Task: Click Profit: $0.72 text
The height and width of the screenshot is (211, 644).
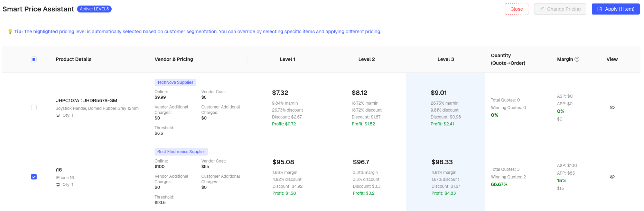Action: pos(284,124)
